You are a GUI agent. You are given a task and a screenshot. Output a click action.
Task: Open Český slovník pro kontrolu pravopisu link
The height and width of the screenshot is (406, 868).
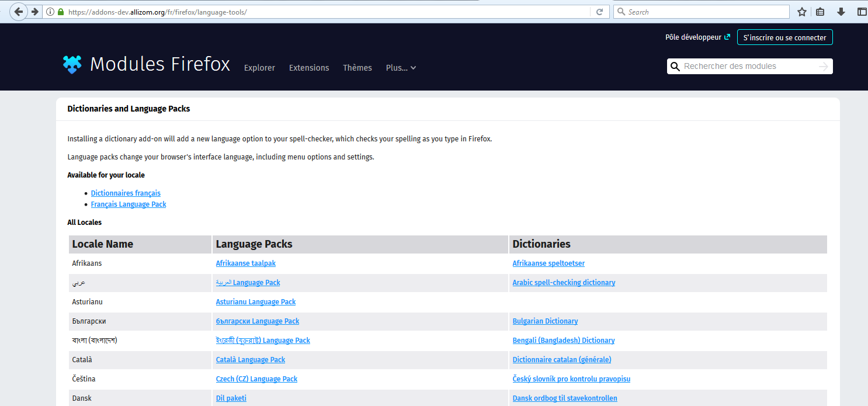pyautogui.click(x=571, y=379)
